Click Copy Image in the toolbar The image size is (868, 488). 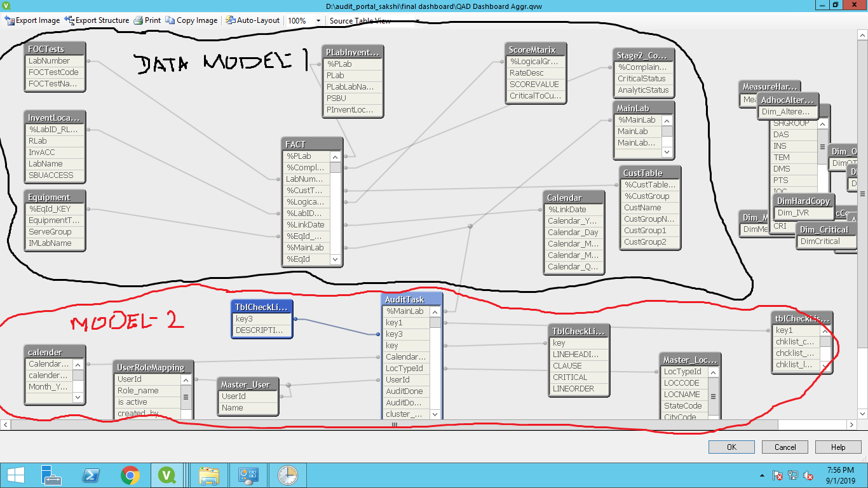coord(191,20)
